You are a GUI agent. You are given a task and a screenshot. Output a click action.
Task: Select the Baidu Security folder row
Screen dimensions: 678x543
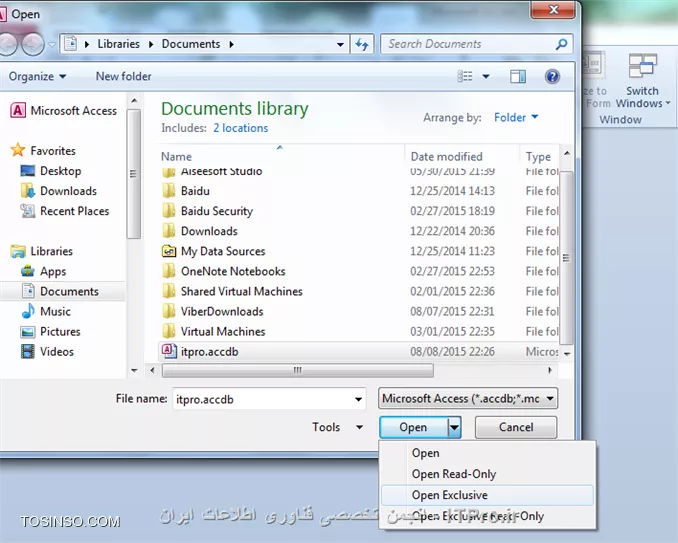[x=359, y=211]
